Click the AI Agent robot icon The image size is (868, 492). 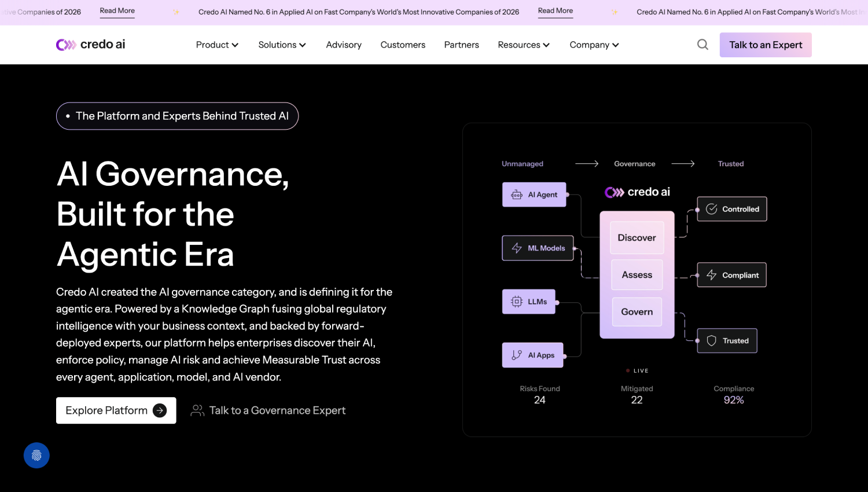517,195
